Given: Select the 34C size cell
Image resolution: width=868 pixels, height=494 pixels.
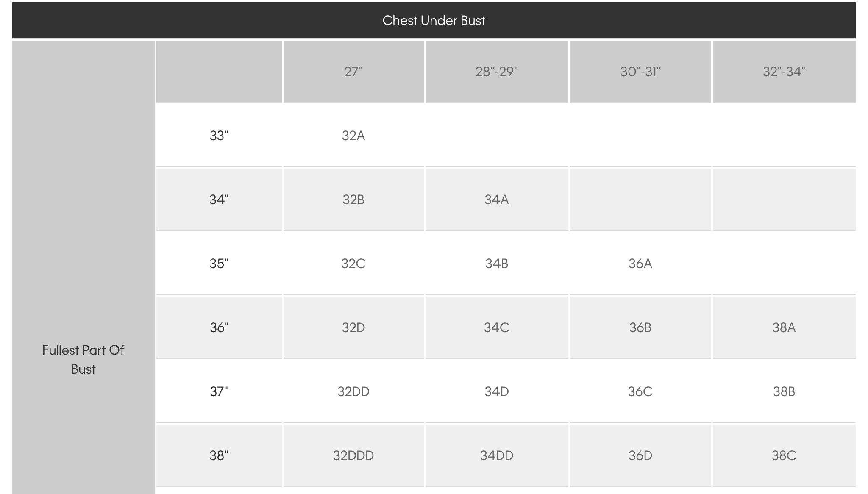Looking at the screenshot, I should (x=496, y=327).
